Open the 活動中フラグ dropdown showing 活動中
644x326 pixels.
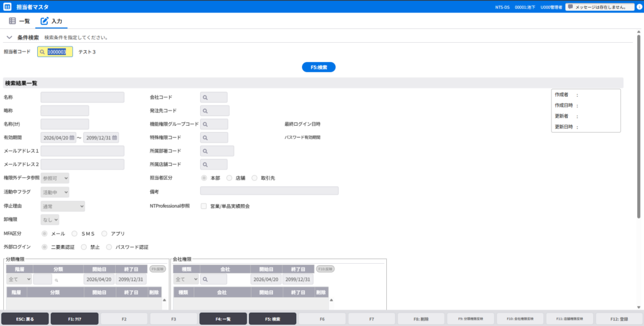(x=55, y=192)
